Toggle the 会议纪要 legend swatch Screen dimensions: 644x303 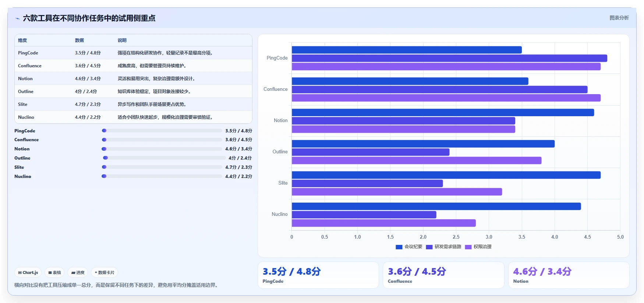tap(399, 247)
